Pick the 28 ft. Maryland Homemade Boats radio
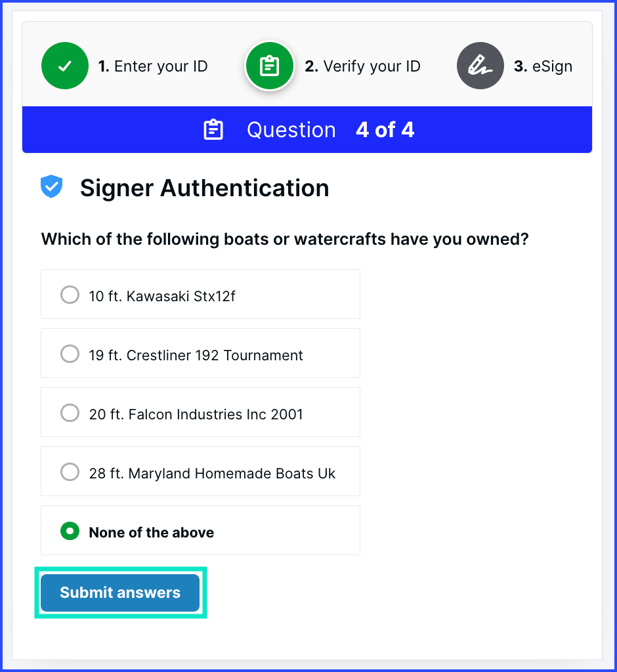The height and width of the screenshot is (672, 617). tap(70, 472)
